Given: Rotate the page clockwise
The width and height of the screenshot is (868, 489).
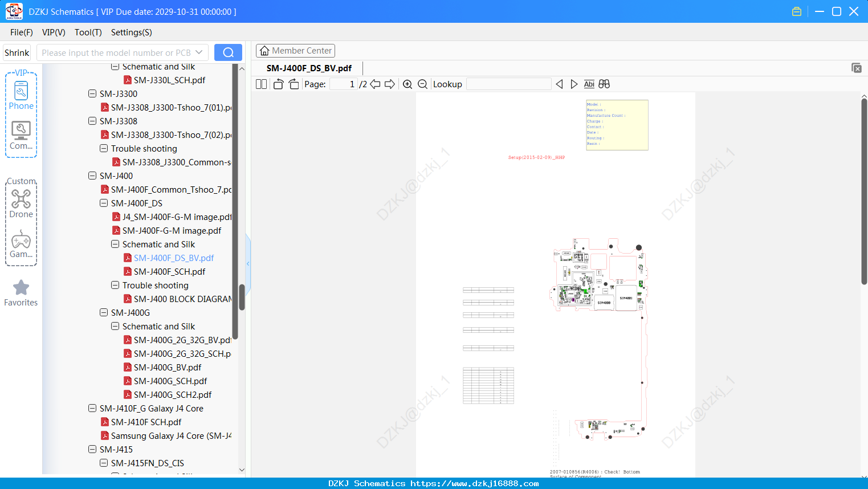Looking at the screenshot, I should (x=294, y=84).
